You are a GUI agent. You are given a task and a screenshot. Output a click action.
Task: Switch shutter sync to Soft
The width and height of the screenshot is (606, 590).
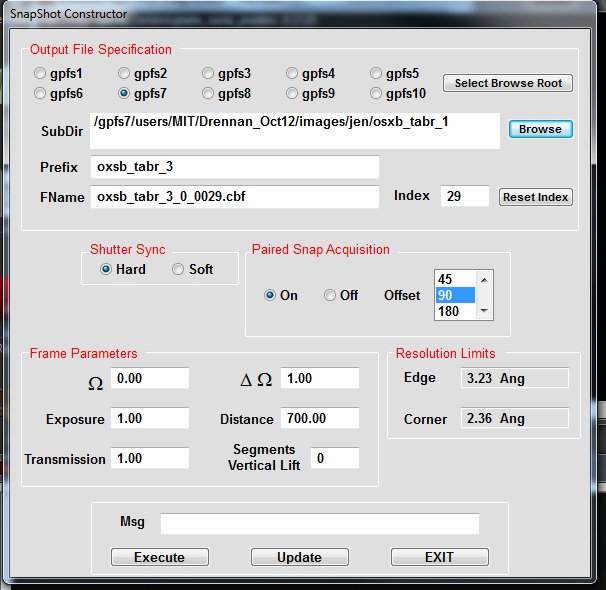click(x=178, y=269)
